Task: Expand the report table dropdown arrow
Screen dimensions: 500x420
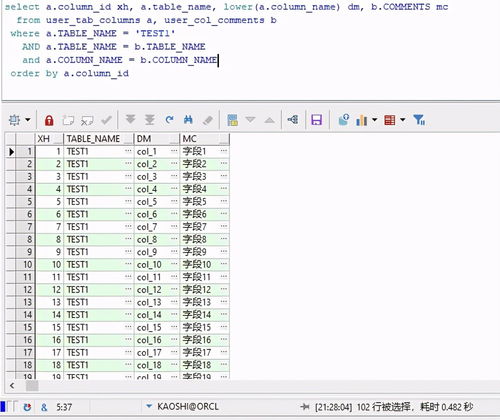Action: 403,119
